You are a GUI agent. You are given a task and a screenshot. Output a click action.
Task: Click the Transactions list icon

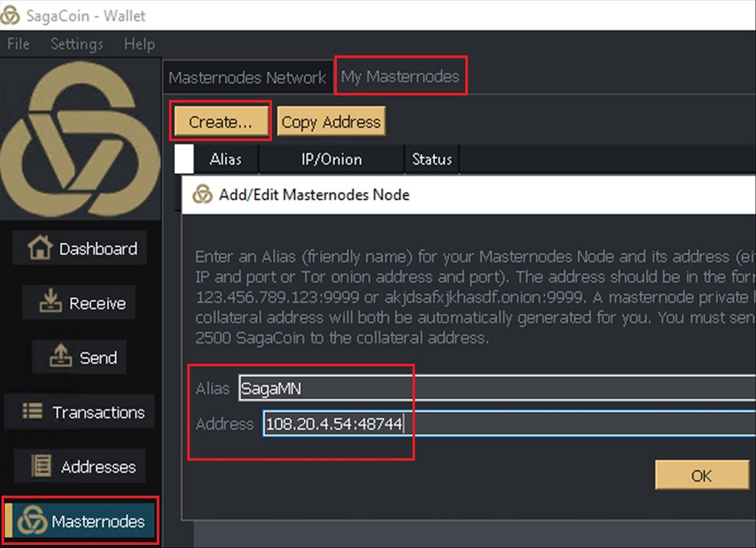[32, 411]
